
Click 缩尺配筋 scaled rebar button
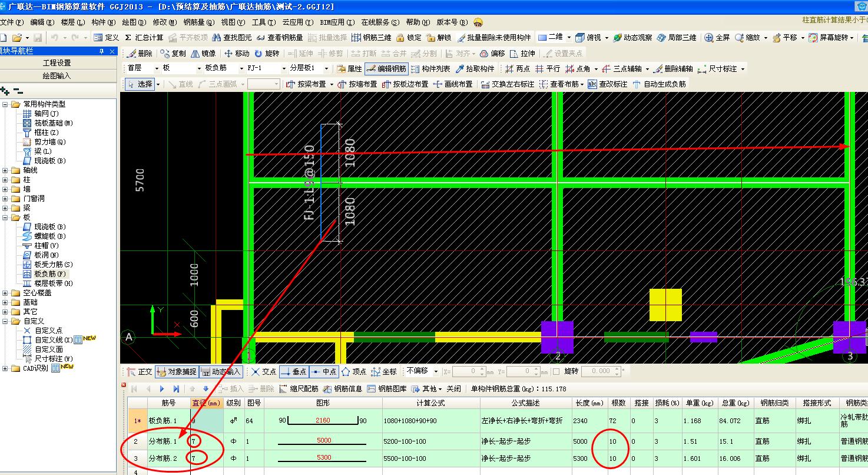click(x=299, y=389)
